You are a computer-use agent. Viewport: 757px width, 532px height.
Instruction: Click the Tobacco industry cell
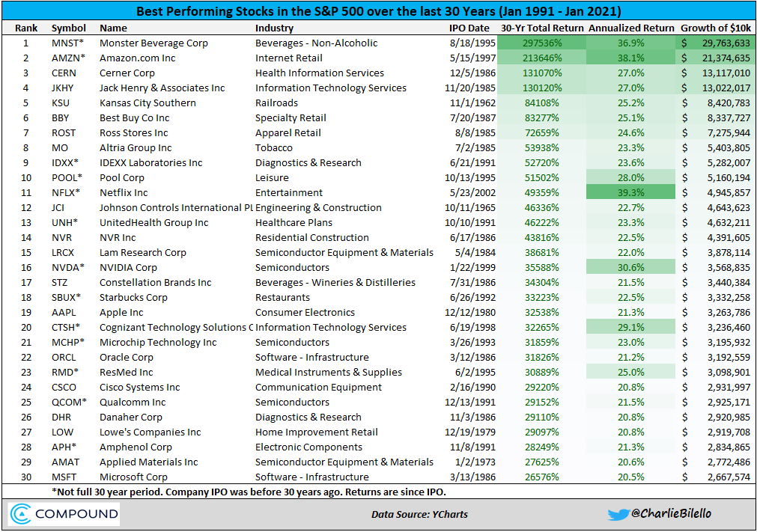pyautogui.click(x=274, y=147)
